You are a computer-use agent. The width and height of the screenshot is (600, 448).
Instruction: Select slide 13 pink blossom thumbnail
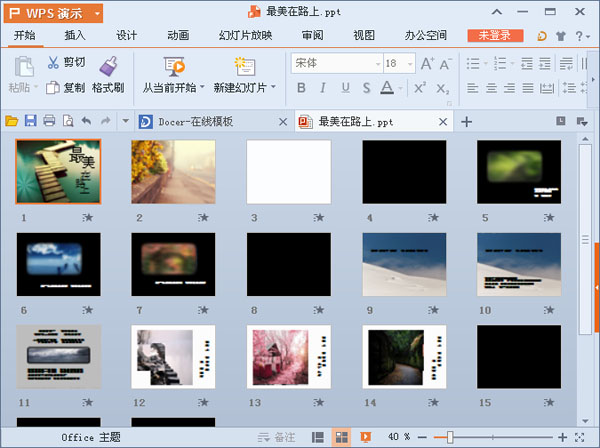[289, 357]
